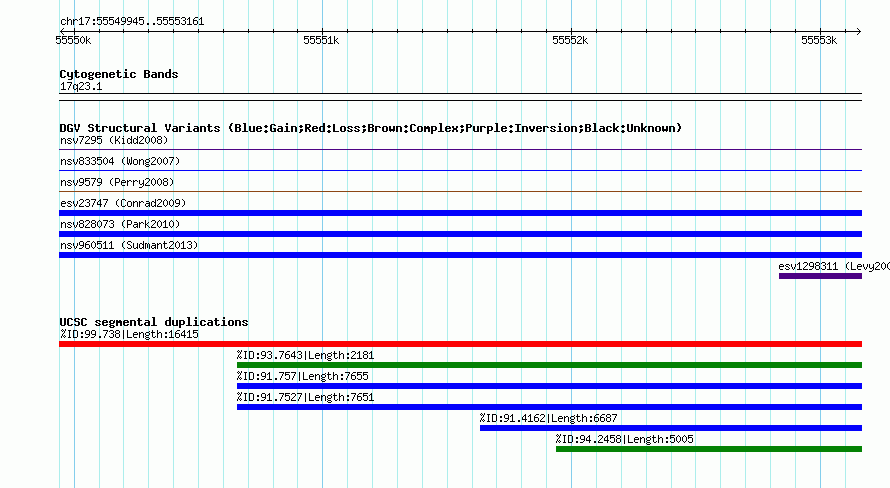Click the red duplication bar under Length:16415
The image size is (890, 488).
(x=460, y=344)
